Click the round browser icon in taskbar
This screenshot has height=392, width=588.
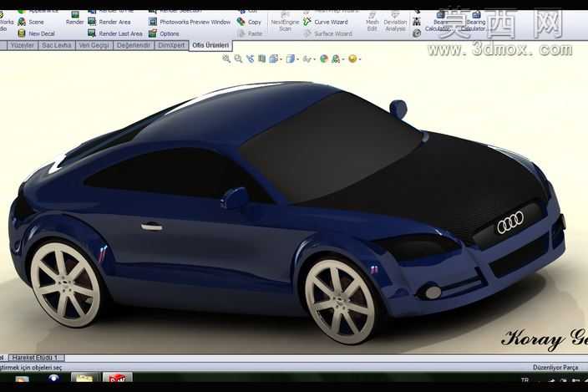click(x=54, y=378)
